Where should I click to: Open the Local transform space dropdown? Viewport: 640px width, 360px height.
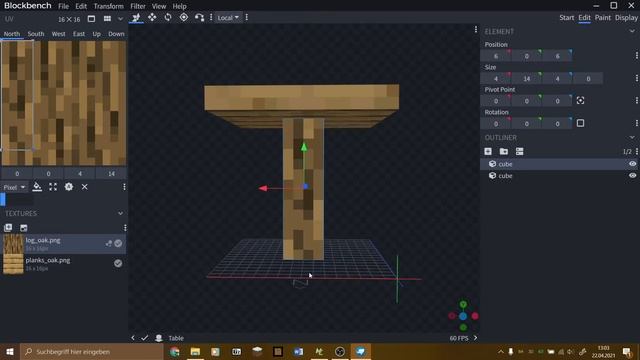click(228, 18)
